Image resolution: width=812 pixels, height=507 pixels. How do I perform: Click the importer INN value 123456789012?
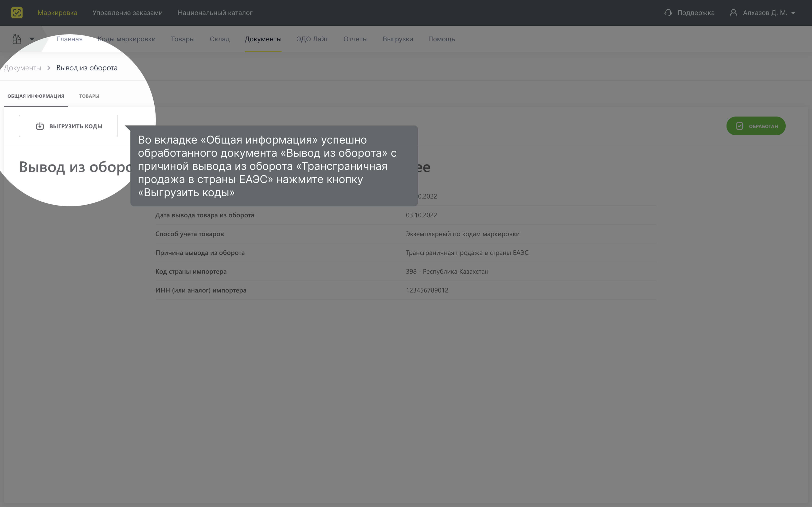[427, 290]
